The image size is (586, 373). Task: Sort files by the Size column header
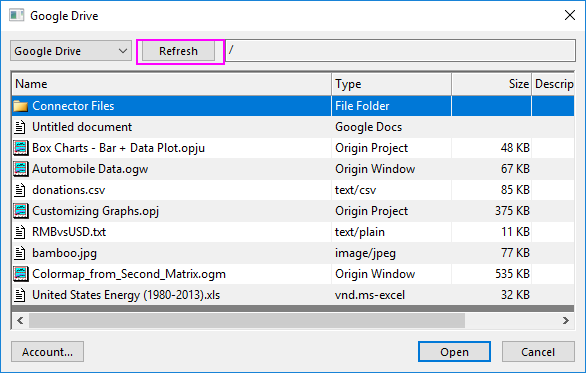[491, 84]
